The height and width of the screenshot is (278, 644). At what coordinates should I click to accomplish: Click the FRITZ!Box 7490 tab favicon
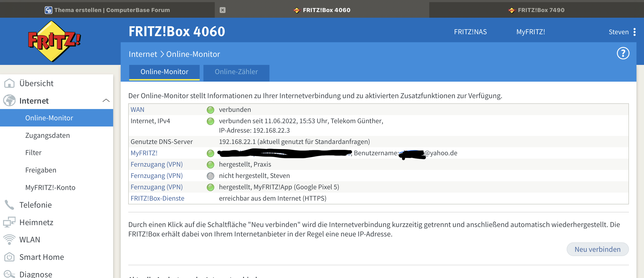tap(512, 10)
